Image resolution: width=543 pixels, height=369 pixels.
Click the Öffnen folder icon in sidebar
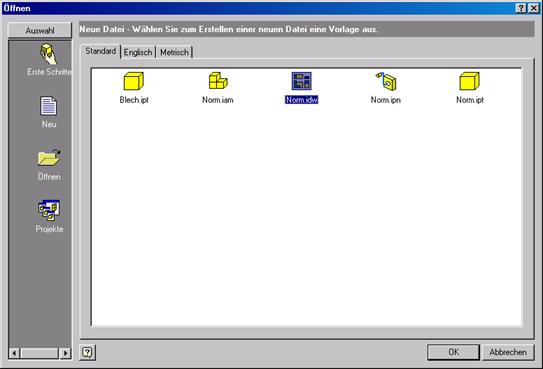point(49,158)
